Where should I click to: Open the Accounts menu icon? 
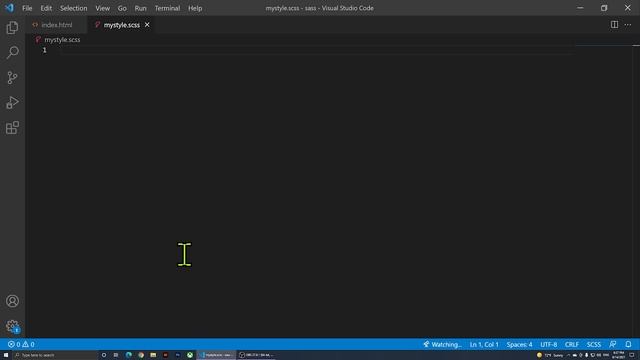point(12,301)
